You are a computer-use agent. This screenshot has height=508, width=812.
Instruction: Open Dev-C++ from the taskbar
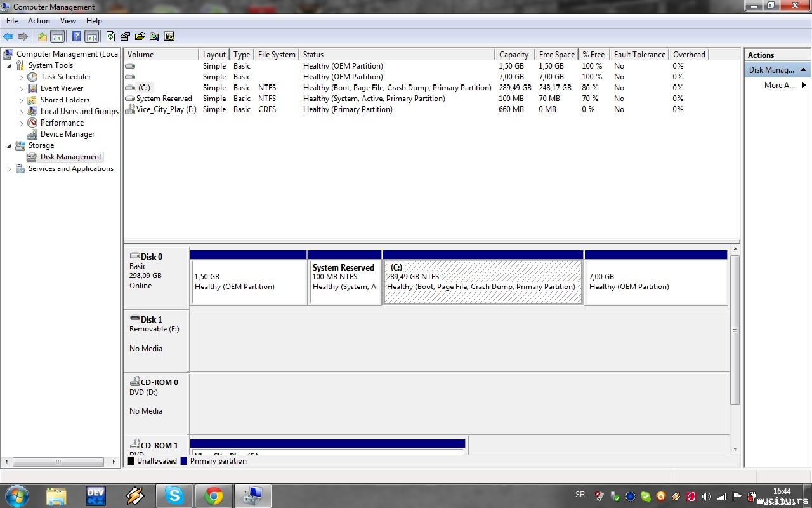point(96,495)
